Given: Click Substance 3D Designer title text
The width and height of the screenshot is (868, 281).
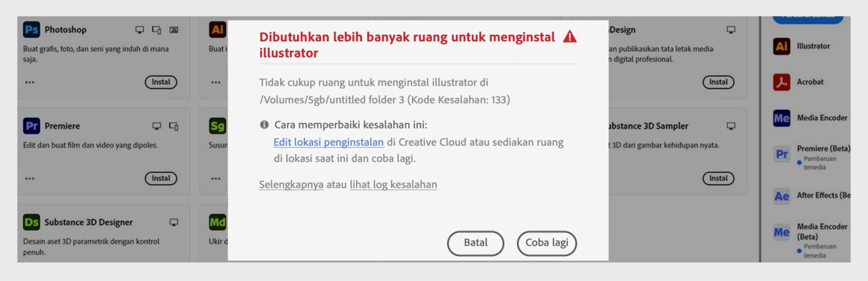Looking at the screenshot, I should 89,223.
